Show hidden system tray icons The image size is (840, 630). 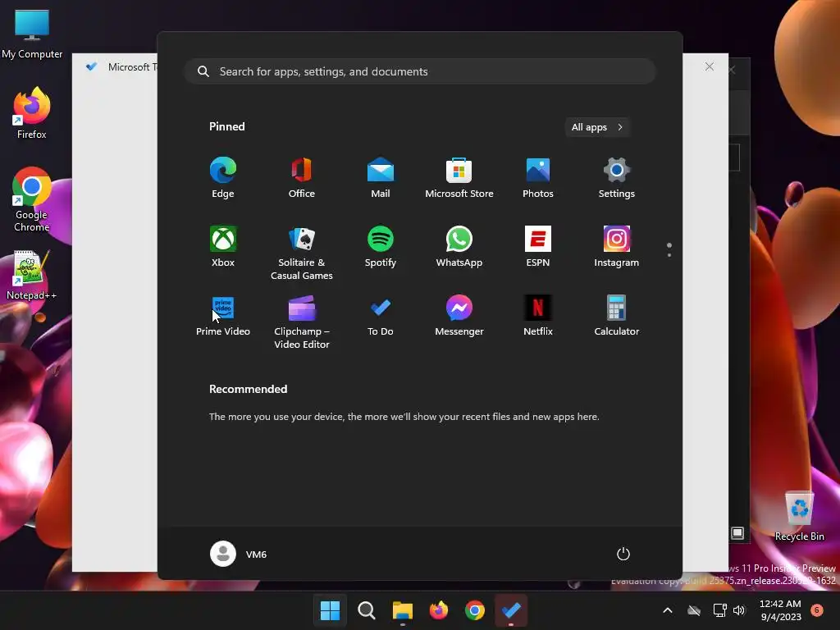pyautogui.click(x=668, y=610)
